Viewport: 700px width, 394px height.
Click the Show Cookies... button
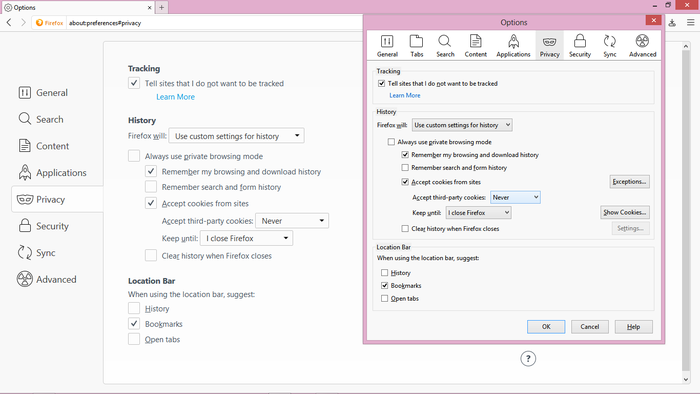(625, 212)
